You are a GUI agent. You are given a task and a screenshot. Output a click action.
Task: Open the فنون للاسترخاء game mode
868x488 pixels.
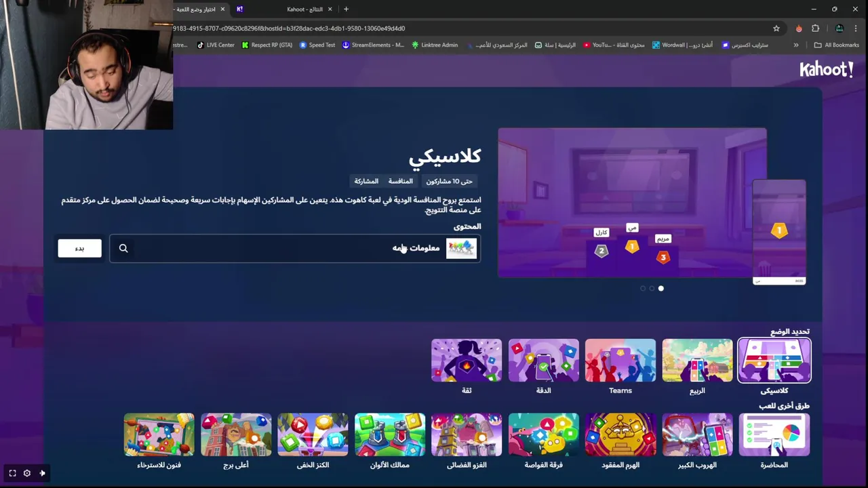coord(159,434)
